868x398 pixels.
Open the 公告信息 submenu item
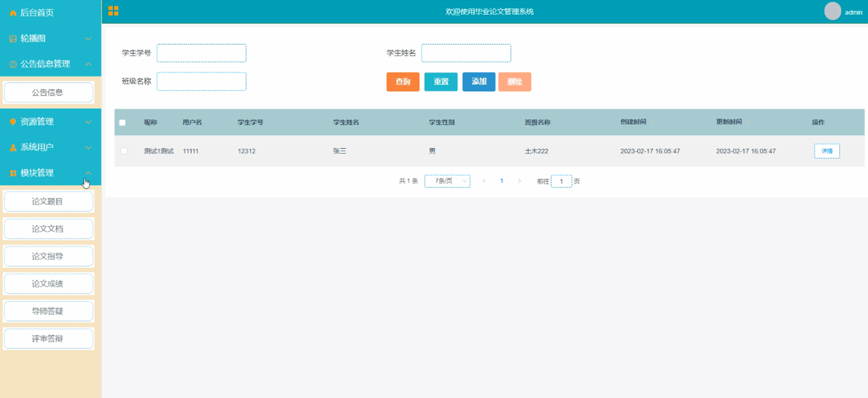pyautogui.click(x=48, y=92)
